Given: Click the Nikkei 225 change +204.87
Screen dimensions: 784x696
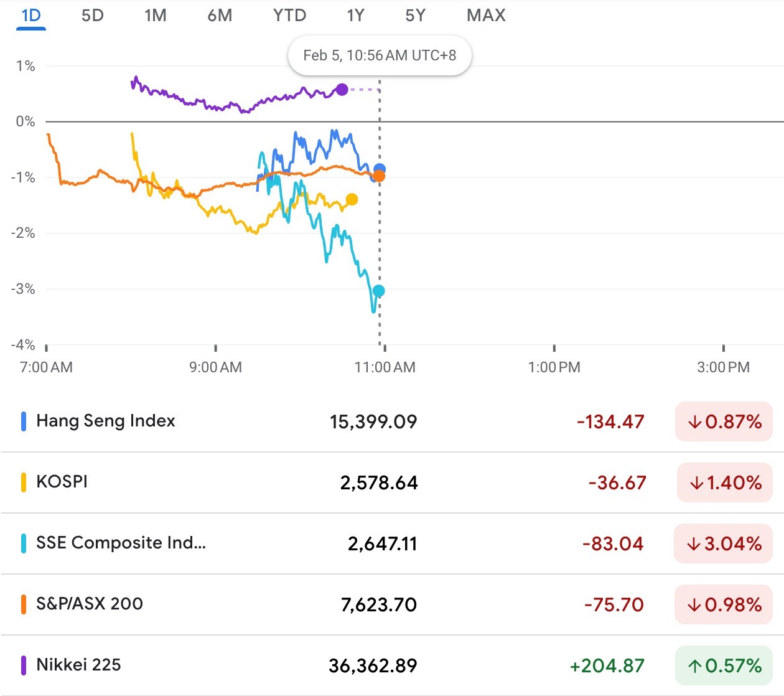Looking at the screenshot, I should point(607,666).
